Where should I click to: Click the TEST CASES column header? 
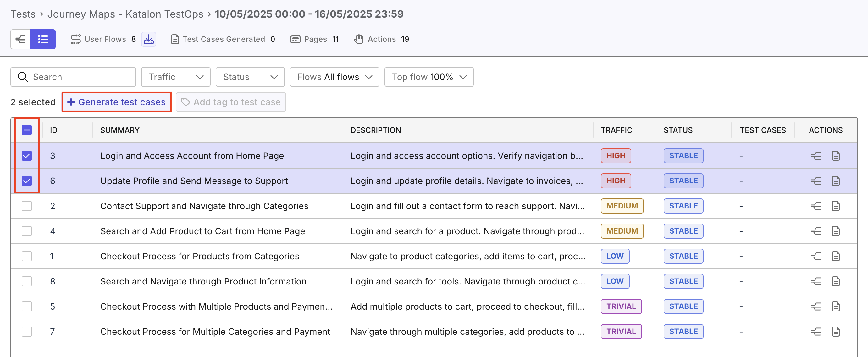pyautogui.click(x=763, y=130)
